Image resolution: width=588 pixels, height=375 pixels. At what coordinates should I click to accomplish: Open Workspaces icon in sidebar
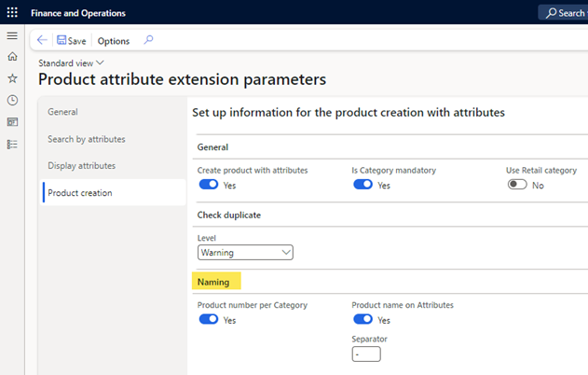pos(12,122)
